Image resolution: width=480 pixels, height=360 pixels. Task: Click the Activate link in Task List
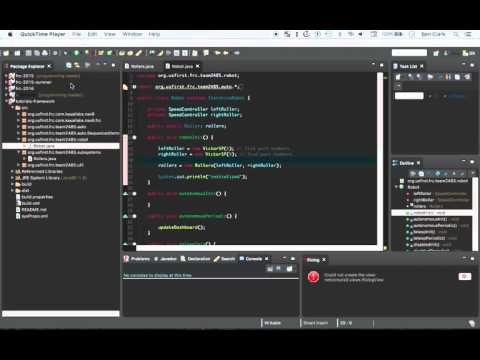456,96
